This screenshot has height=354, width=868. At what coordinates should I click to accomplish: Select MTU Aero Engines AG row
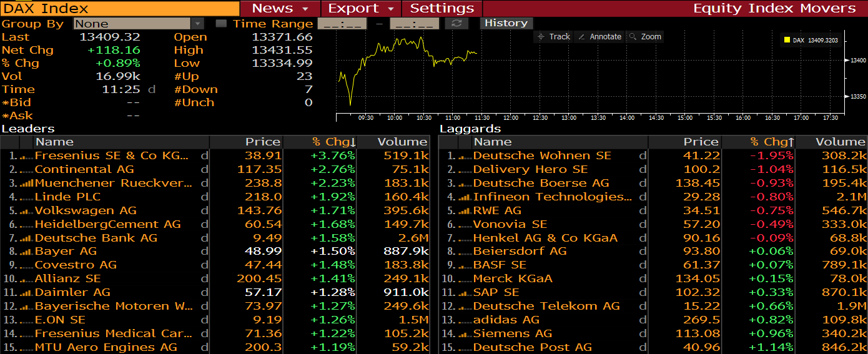(106, 348)
